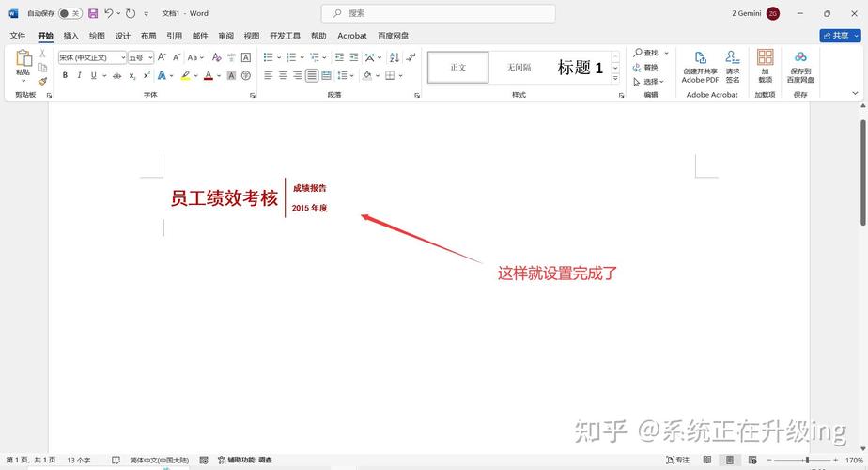Apply strikethrough formatting
868x470 pixels.
pyautogui.click(x=116, y=75)
